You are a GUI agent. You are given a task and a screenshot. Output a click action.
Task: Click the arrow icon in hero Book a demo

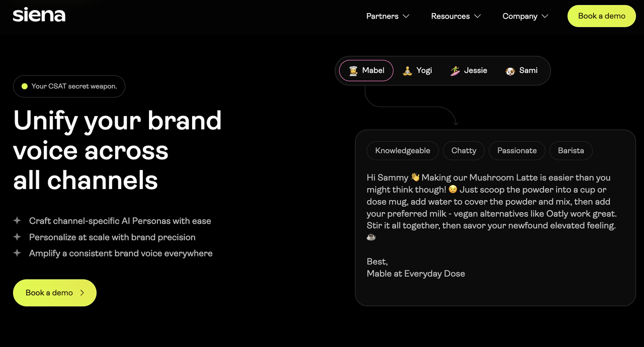click(82, 293)
